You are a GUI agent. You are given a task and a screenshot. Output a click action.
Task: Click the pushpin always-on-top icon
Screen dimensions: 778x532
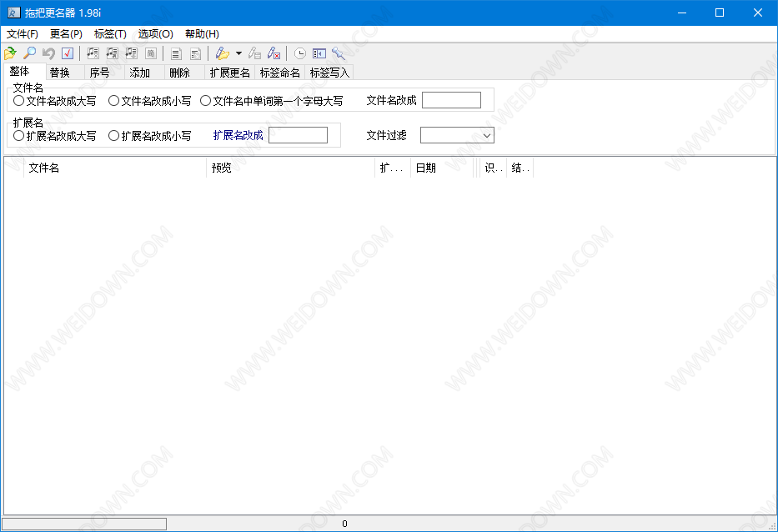(339, 53)
